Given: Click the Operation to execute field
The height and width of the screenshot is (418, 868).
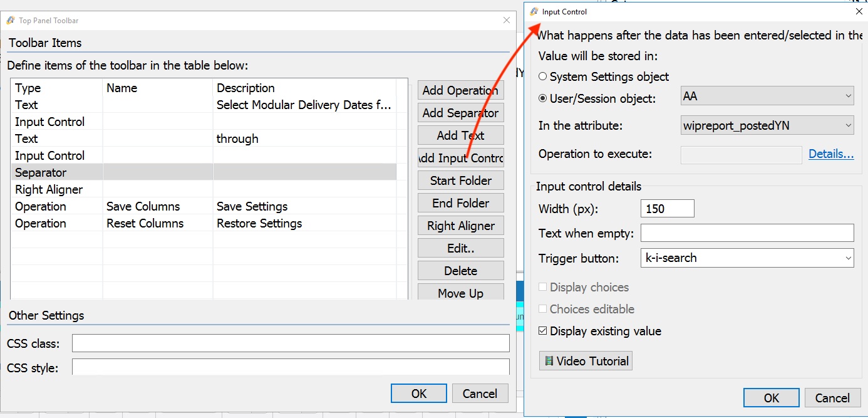Looking at the screenshot, I should point(741,154).
